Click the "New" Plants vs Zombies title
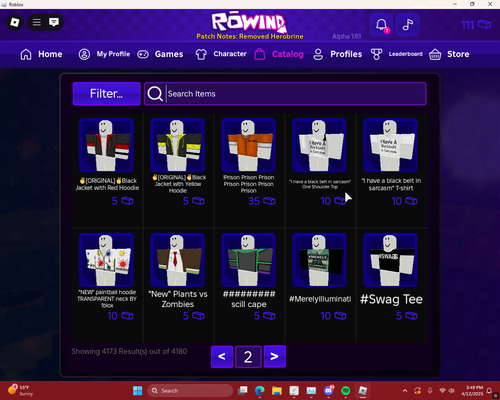 click(x=178, y=299)
